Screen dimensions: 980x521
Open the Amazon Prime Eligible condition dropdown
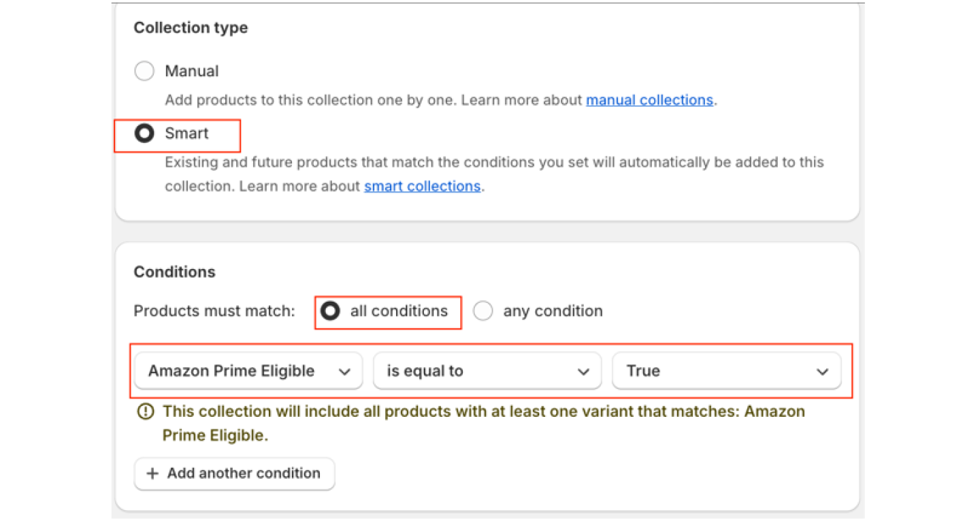point(231,371)
